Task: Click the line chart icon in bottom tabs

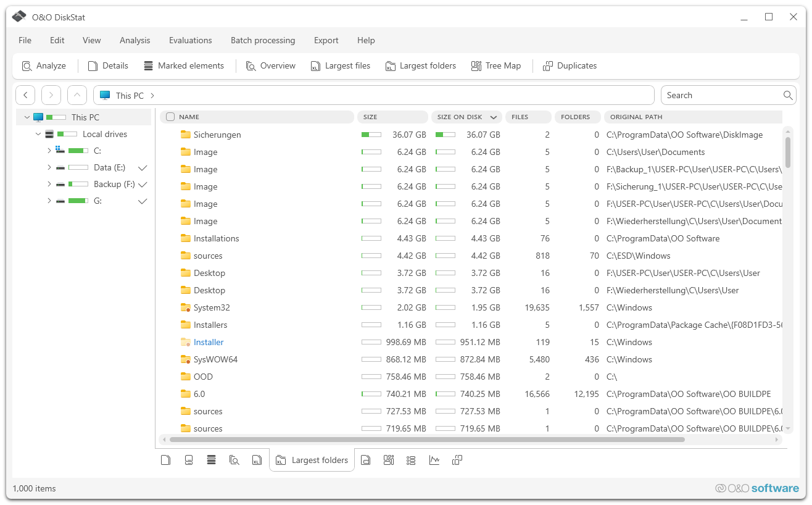Action: (x=434, y=460)
